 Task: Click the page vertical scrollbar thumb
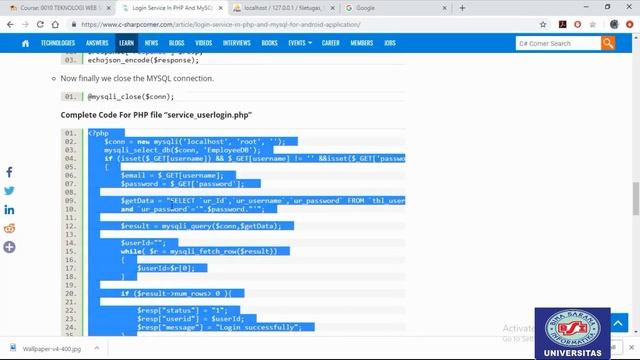[x=636, y=198]
